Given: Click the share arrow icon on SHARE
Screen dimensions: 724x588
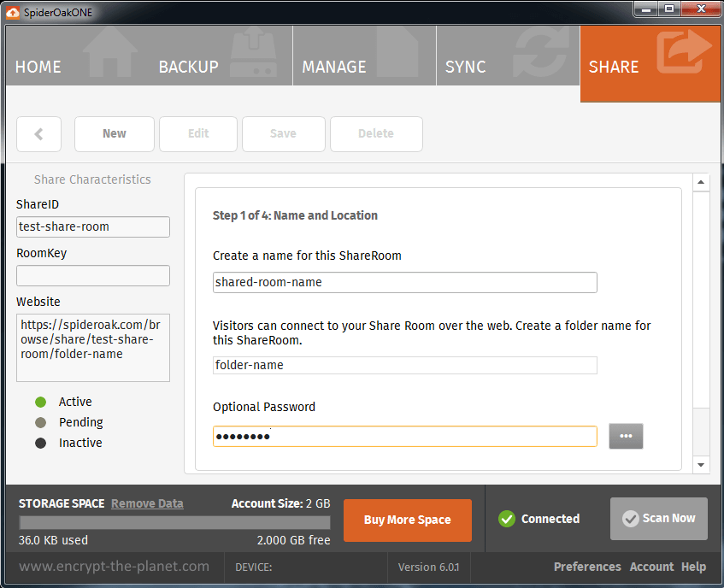Looking at the screenshot, I should click(x=684, y=51).
